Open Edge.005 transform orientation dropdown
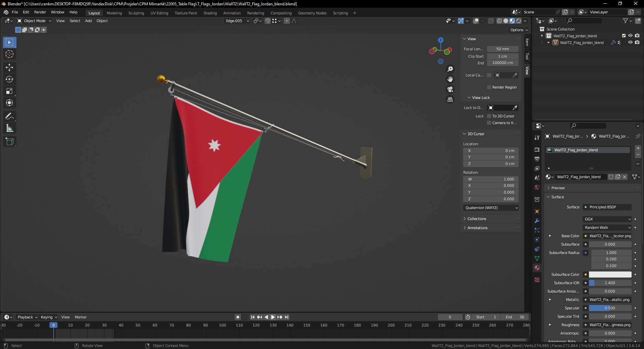Viewport: 644px width, 349px height. pyautogui.click(x=237, y=21)
